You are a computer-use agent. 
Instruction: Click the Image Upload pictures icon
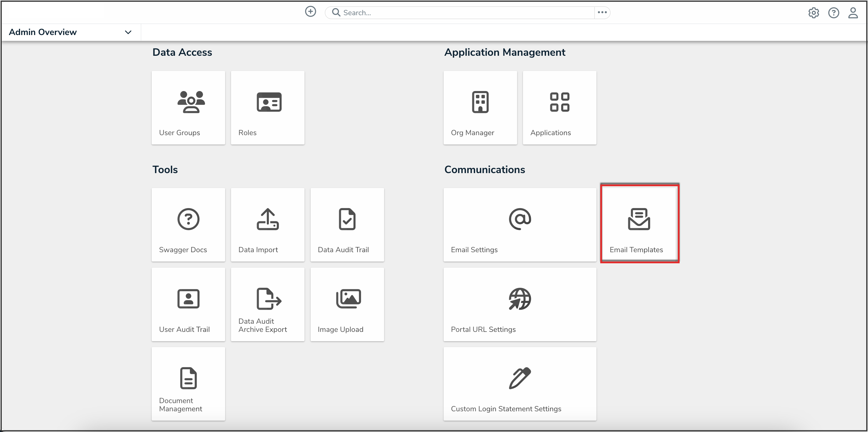[x=349, y=299]
